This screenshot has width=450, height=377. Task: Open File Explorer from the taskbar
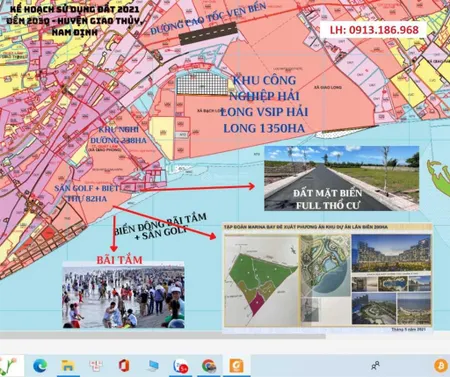click(x=68, y=366)
